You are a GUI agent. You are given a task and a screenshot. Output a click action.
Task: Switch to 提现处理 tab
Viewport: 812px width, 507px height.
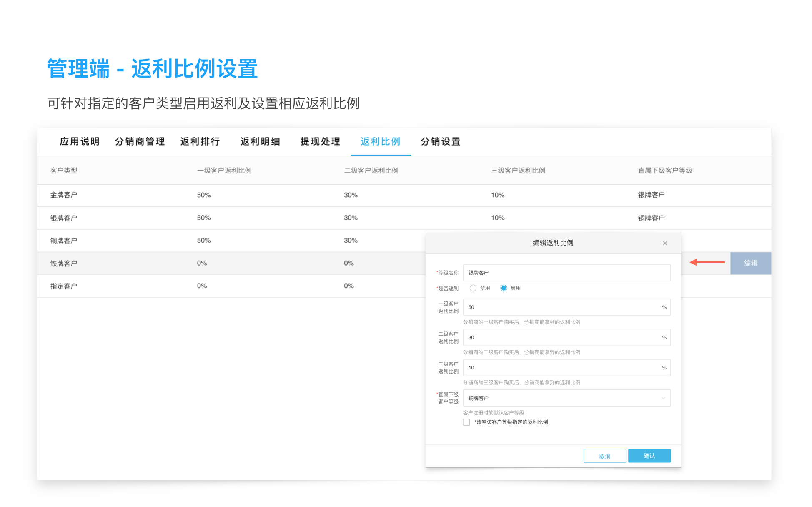(320, 142)
